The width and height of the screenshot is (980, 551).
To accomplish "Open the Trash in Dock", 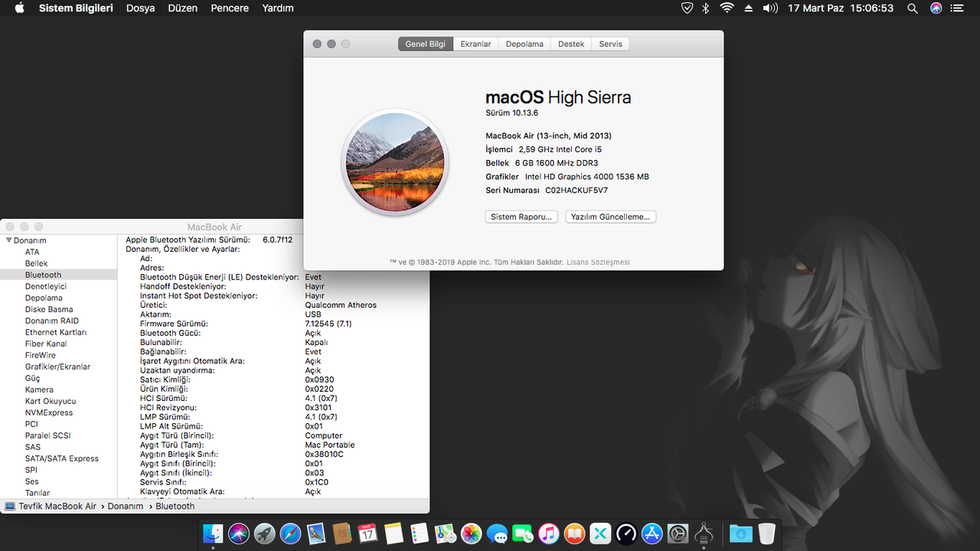I will 766,533.
